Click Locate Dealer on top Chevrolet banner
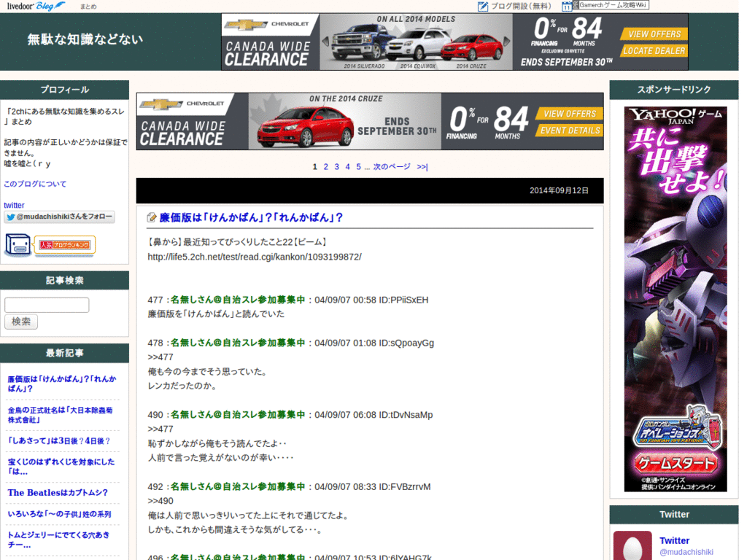 coord(654,51)
